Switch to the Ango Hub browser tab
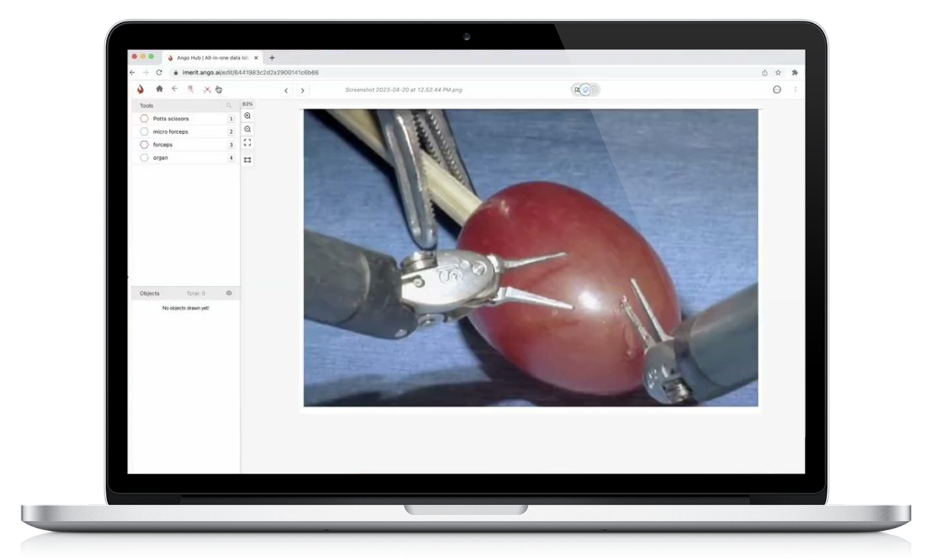933x560 pixels. tap(212, 58)
